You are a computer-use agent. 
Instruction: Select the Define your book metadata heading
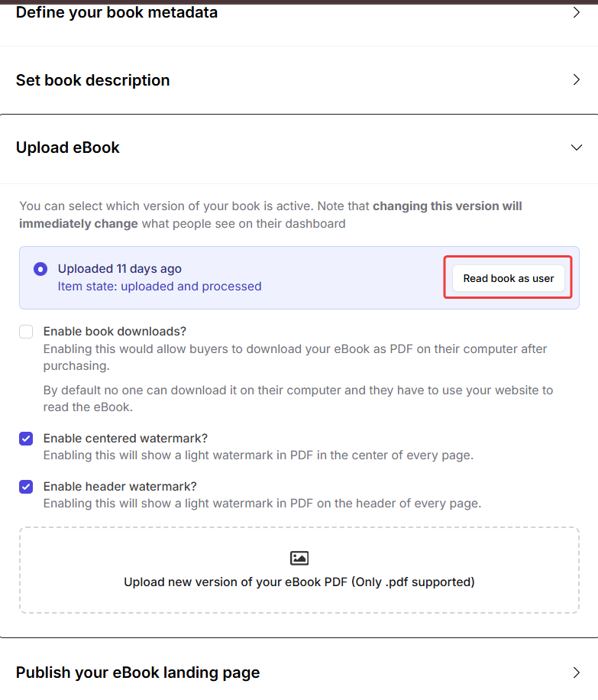(116, 12)
